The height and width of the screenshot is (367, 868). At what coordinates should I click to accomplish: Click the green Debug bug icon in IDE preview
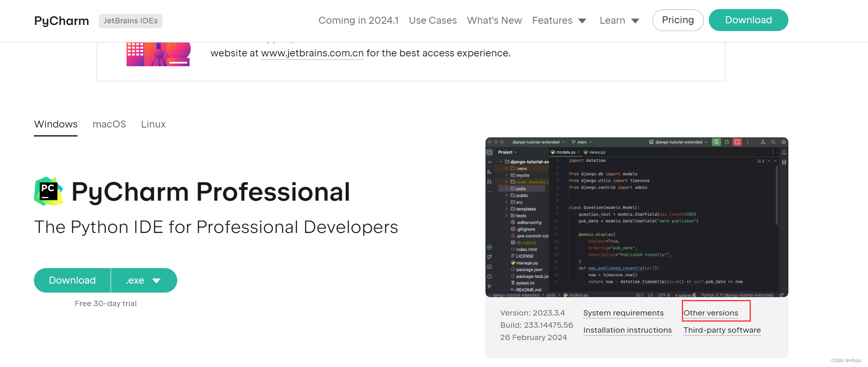click(727, 142)
